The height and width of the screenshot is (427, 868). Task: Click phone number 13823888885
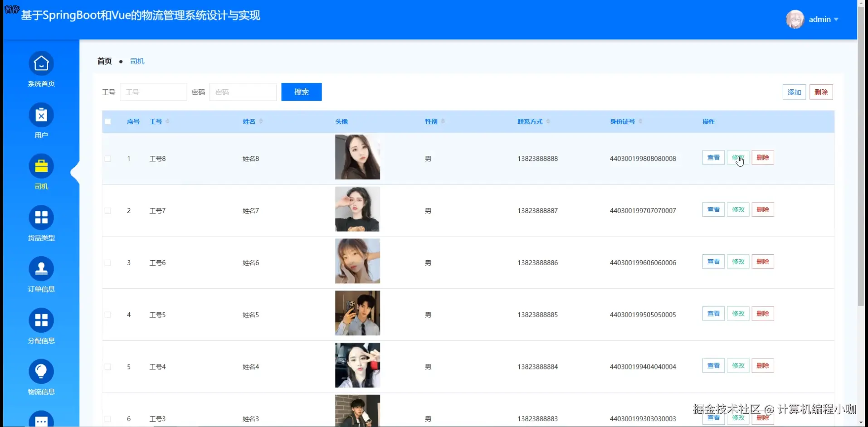point(538,315)
